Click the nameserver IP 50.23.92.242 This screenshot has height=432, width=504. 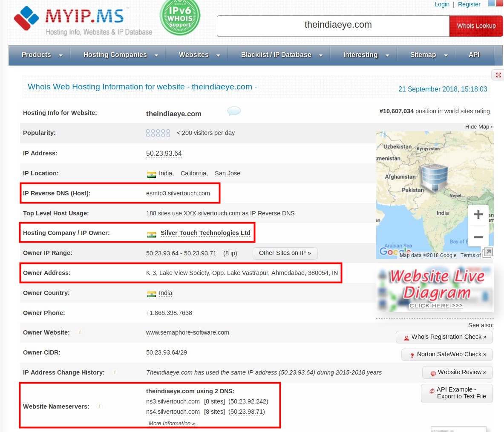coord(248,401)
